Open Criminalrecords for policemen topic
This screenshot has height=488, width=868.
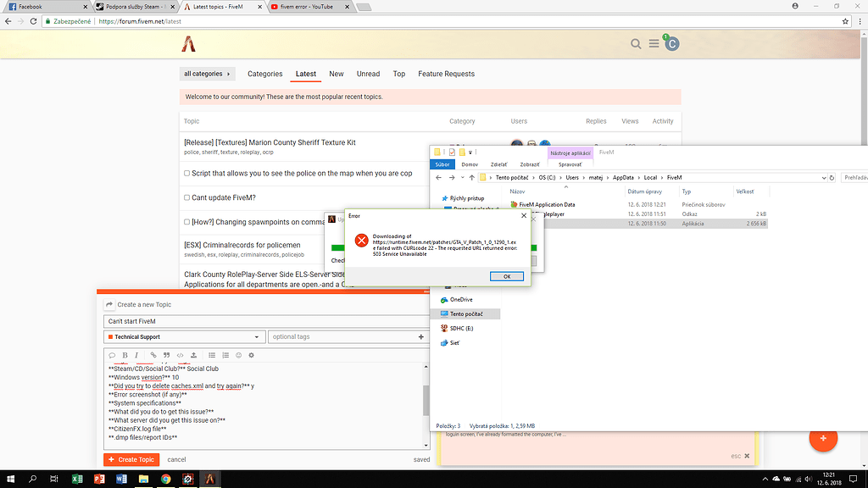coord(242,245)
